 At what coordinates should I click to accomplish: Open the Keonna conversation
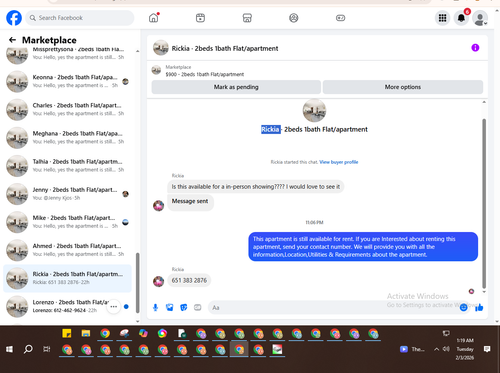point(67,81)
